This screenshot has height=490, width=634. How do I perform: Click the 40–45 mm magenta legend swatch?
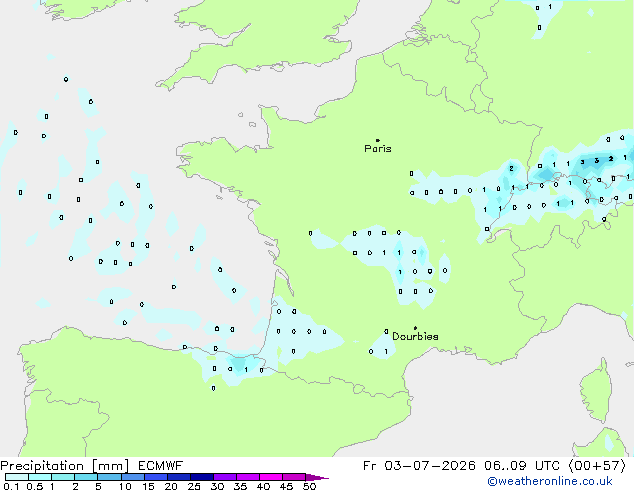(271, 477)
